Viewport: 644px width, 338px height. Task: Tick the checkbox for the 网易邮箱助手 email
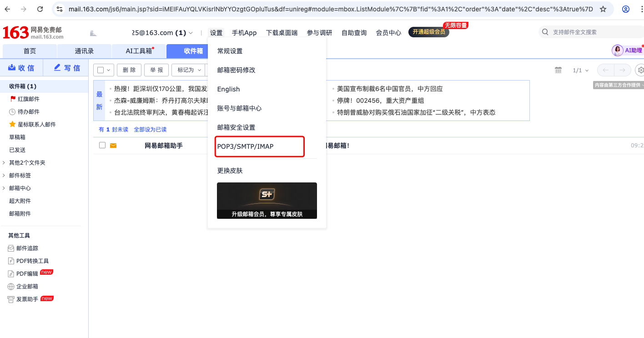coord(102,145)
